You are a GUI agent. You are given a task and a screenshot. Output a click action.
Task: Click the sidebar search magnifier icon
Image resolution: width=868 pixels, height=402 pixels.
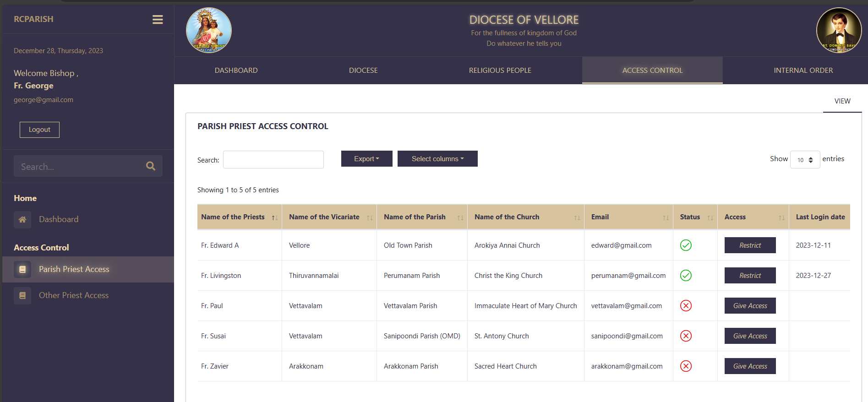pyautogui.click(x=151, y=166)
